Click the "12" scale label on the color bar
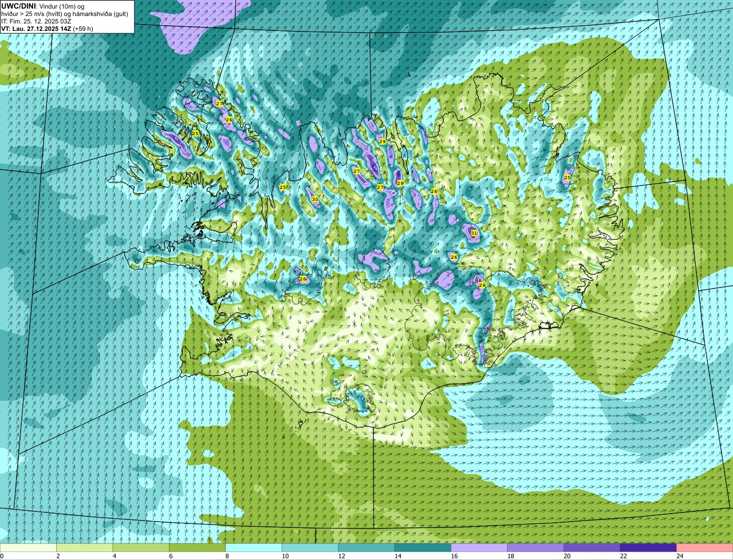This screenshot has height=560, width=733. (341, 555)
